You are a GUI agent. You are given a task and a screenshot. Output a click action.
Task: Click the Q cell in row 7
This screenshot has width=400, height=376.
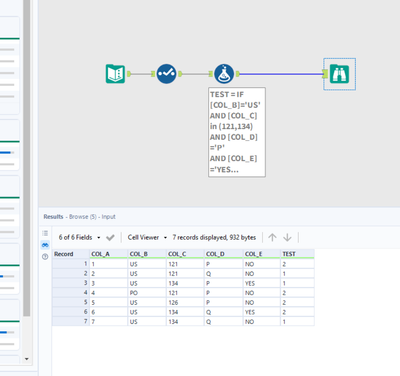224,321
